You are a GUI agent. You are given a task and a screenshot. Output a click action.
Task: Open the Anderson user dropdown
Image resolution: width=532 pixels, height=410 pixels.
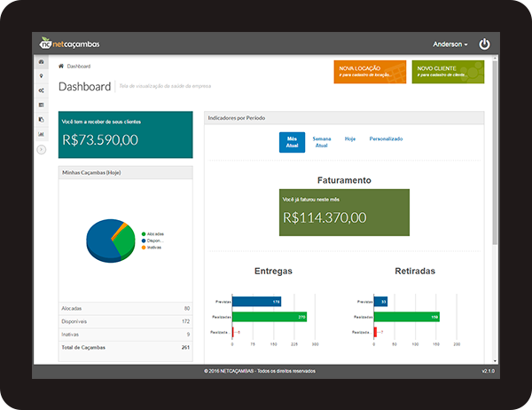pos(450,44)
